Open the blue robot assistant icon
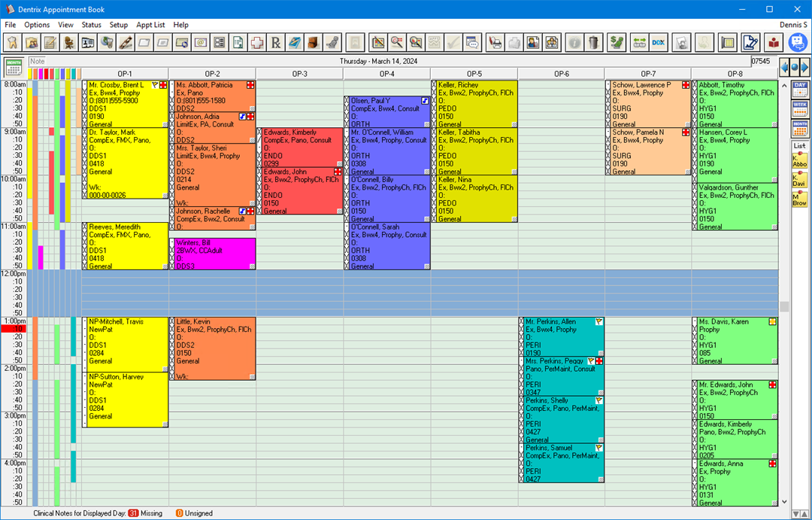The image size is (812, 520). (797, 42)
